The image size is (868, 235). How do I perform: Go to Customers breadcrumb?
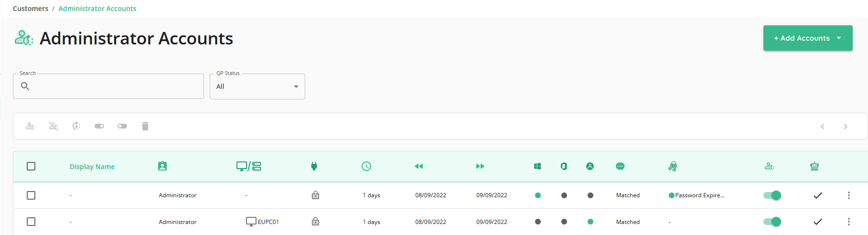31,9
